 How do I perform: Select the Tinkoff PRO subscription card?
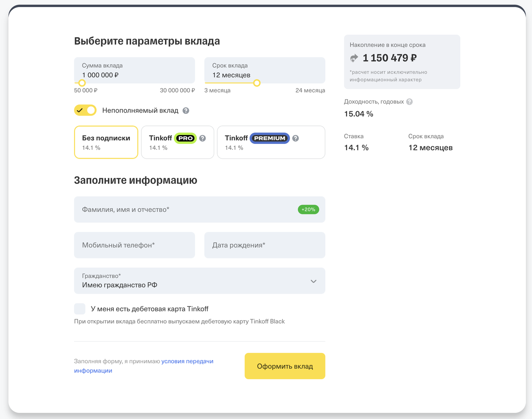coord(178,142)
